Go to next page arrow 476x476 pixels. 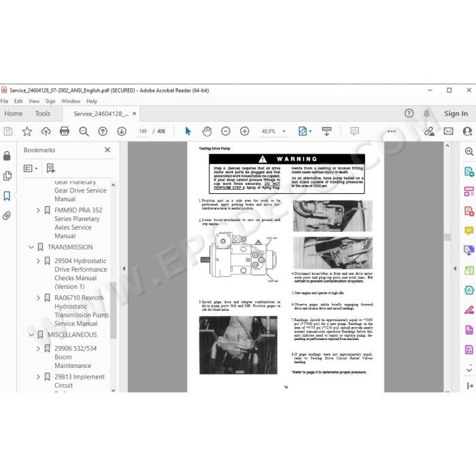pyautogui.click(x=122, y=131)
